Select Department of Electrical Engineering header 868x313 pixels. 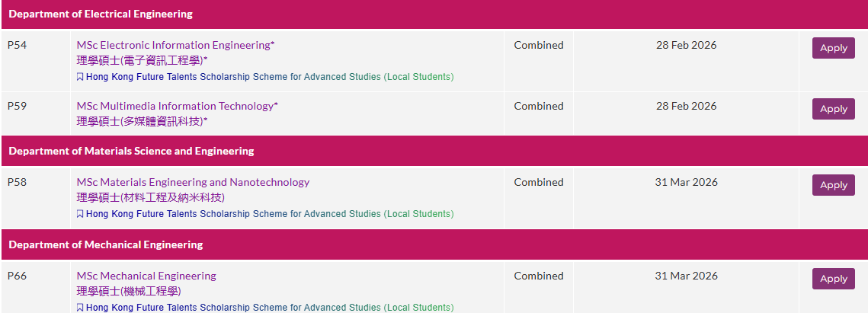coord(434,14)
